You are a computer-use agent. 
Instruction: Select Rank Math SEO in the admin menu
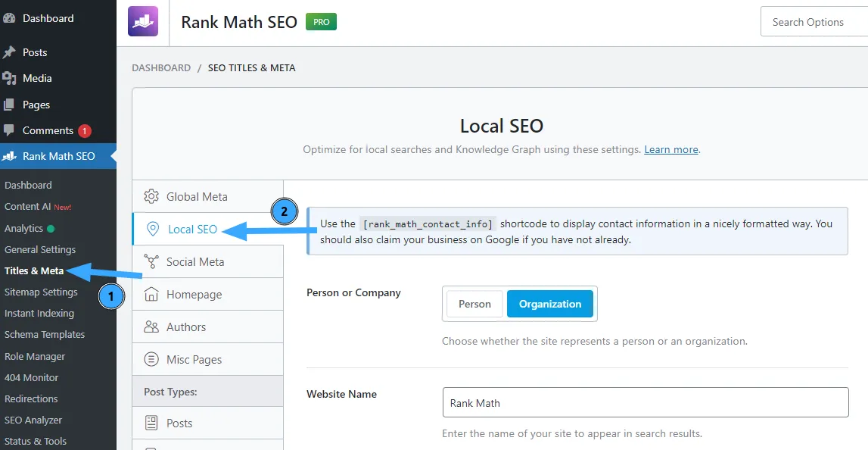pos(58,156)
